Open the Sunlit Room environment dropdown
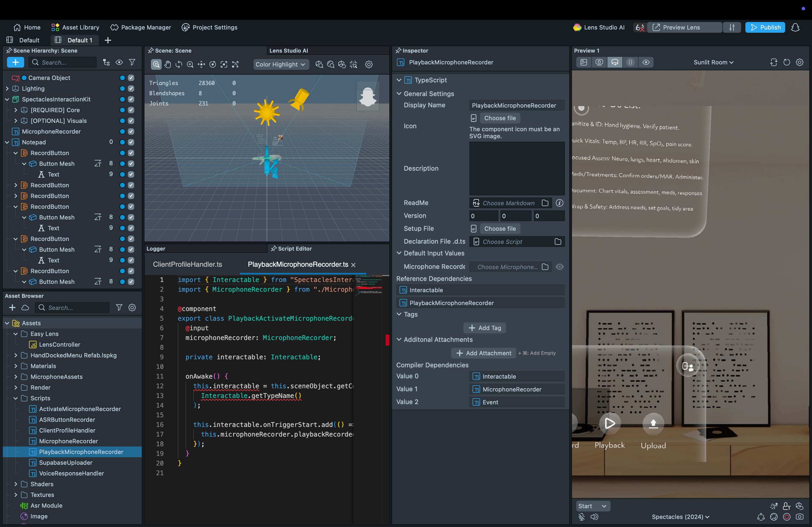This screenshot has width=812, height=527. point(713,62)
